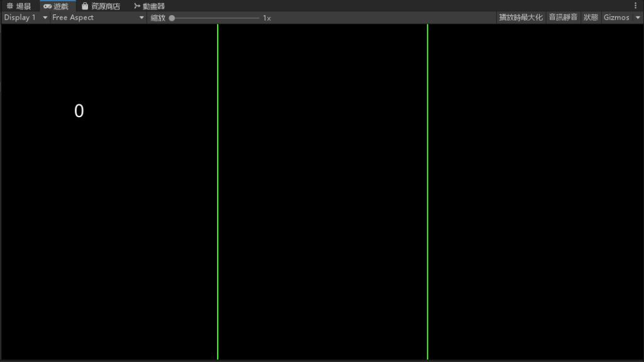This screenshot has height=362, width=644.
Task: Toggle 音訊靜音 (Mute Audio)
Action: tap(562, 18)
